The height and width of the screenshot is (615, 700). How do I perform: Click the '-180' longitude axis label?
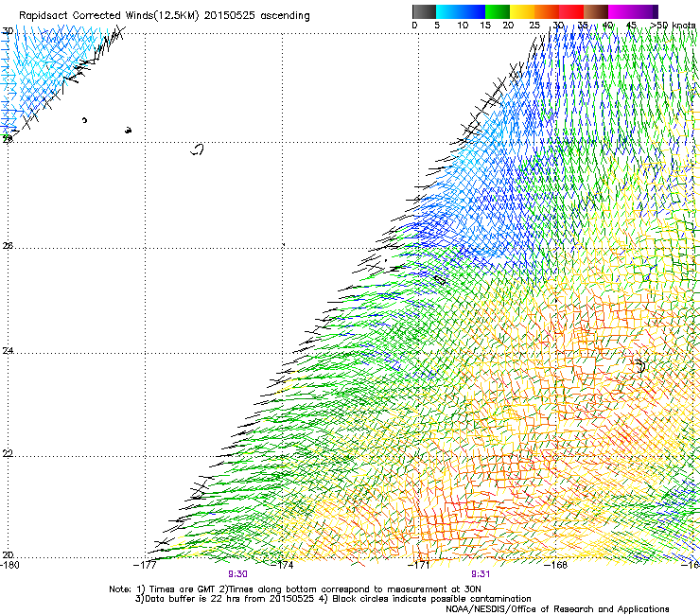click(9, 565)
